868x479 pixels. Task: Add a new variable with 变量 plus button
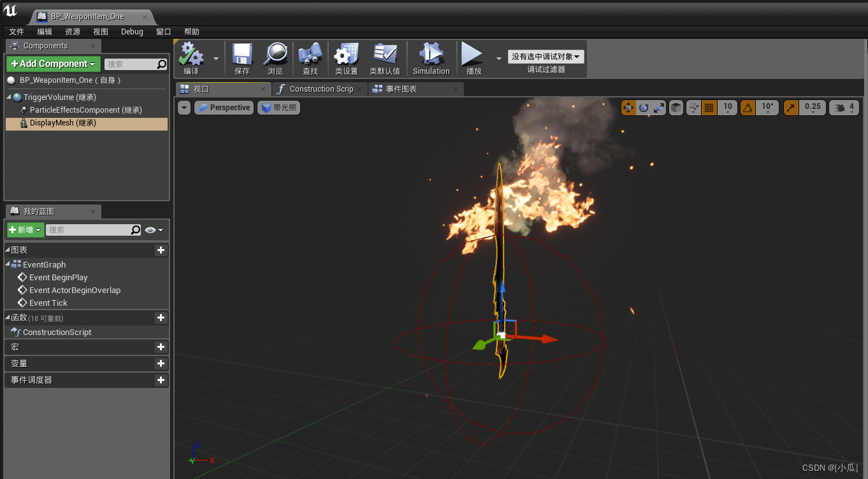tap(161, 364)
